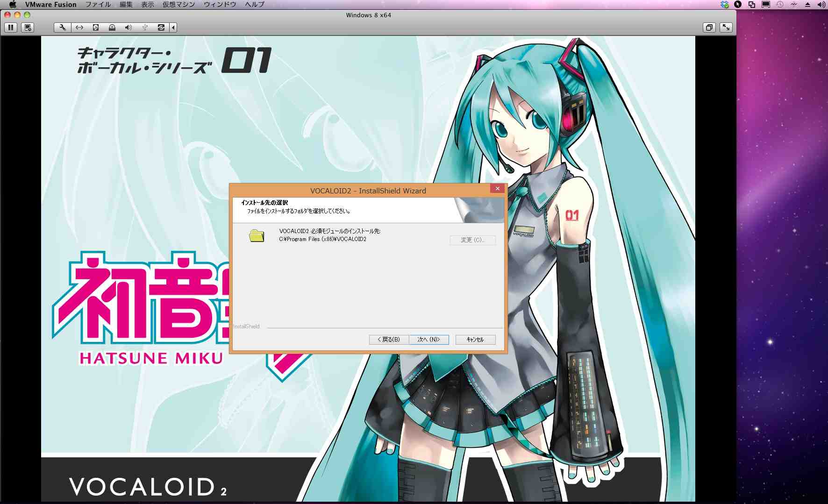Screen dimensions: 828x504
Task: Switch to Unity view via the overlapping windows button
Action: [x=709, y=28]
